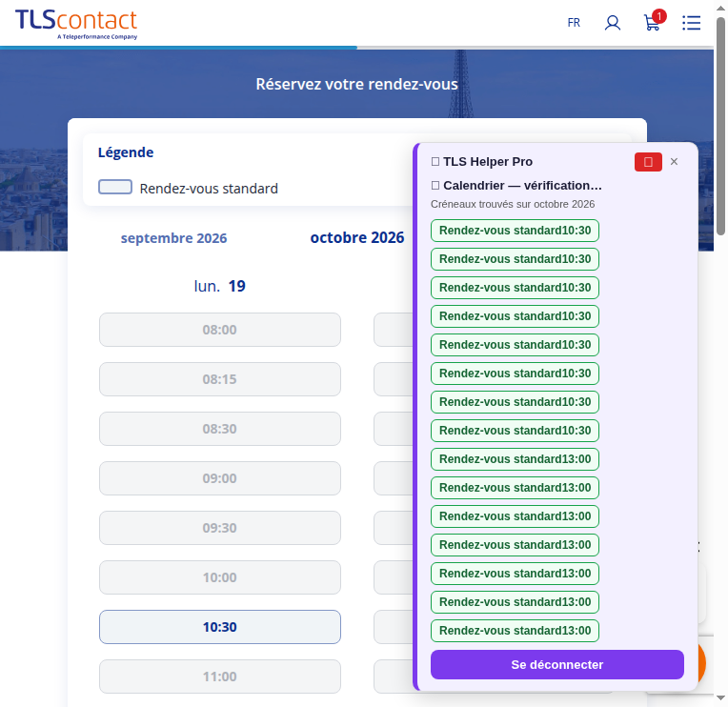
Task: Click 'Créneaux trouvés sur octobre 2026' text
Action: point(513,204)
